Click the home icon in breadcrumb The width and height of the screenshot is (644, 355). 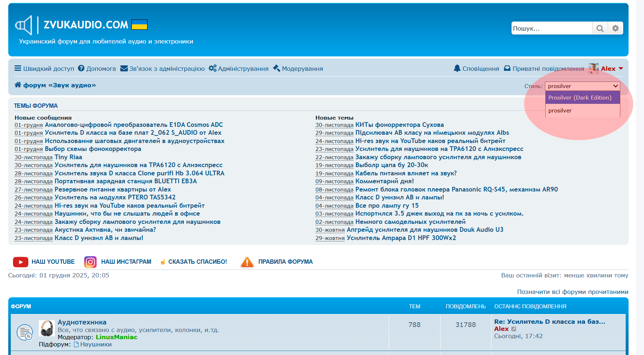point(18,85)
